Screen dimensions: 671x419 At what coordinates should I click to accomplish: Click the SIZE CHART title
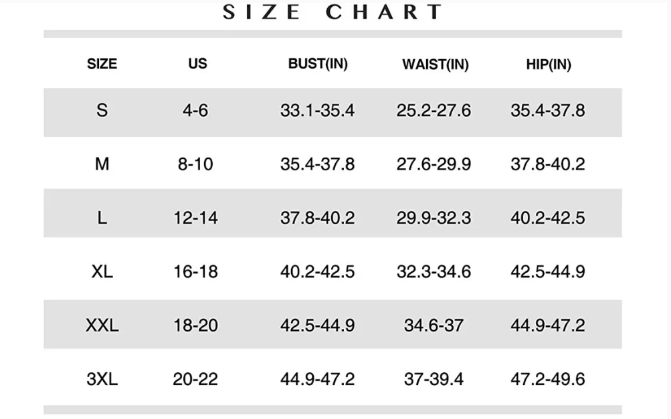tap(332, 12)
